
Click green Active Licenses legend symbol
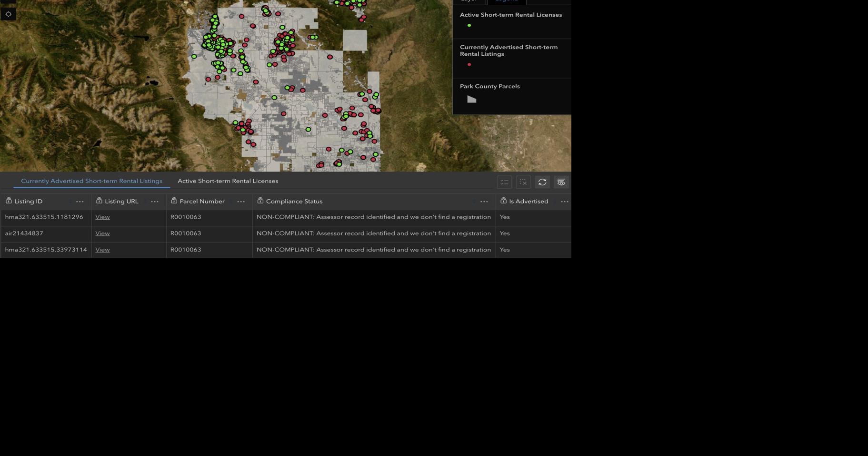pyautogui.click(x=469, y=26)
